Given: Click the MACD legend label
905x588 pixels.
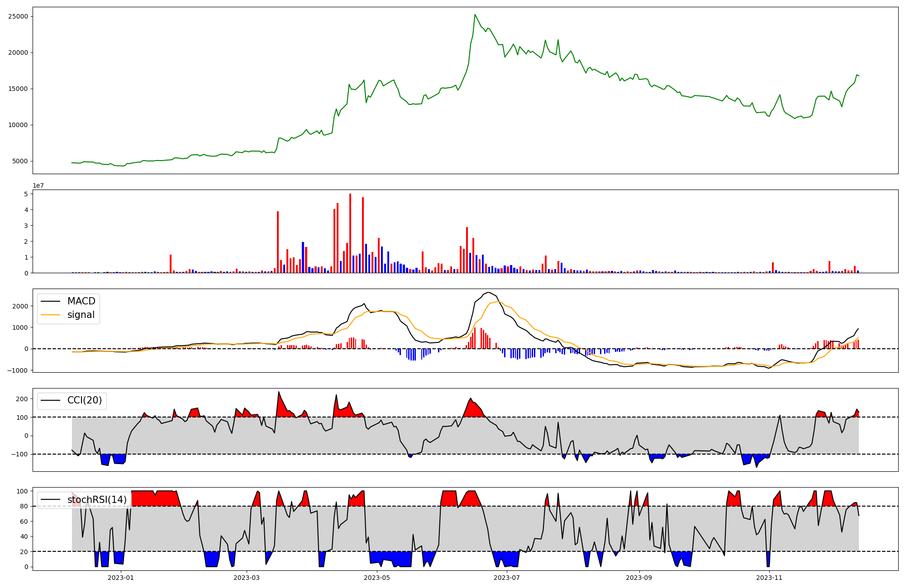Looking at the screenshot, I should pyautogui.click(x=81, y=301).
